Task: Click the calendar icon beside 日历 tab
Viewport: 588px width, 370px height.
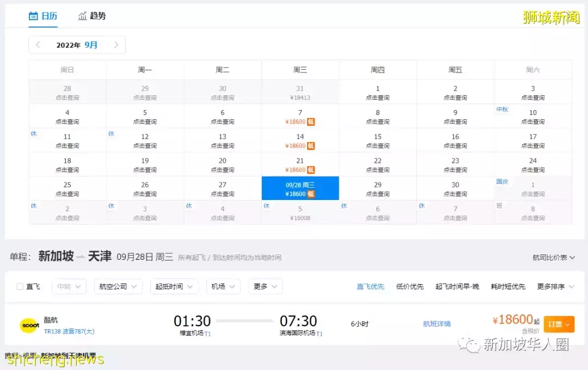Action: [33, 16]
